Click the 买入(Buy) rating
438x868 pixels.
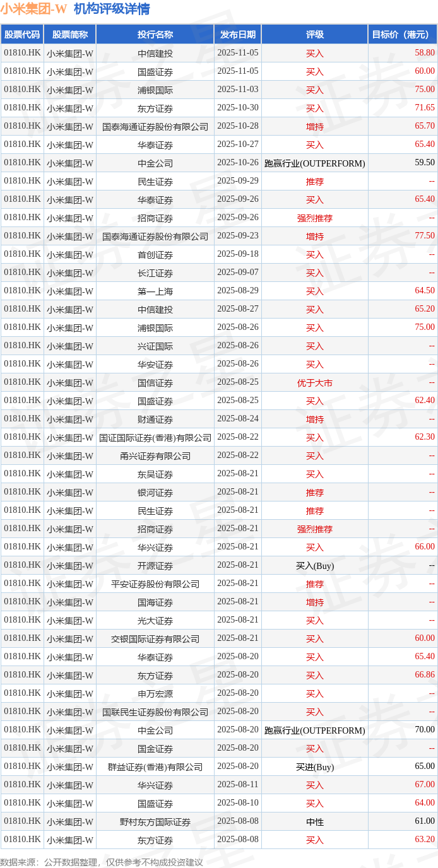click(x=315, y=565)
